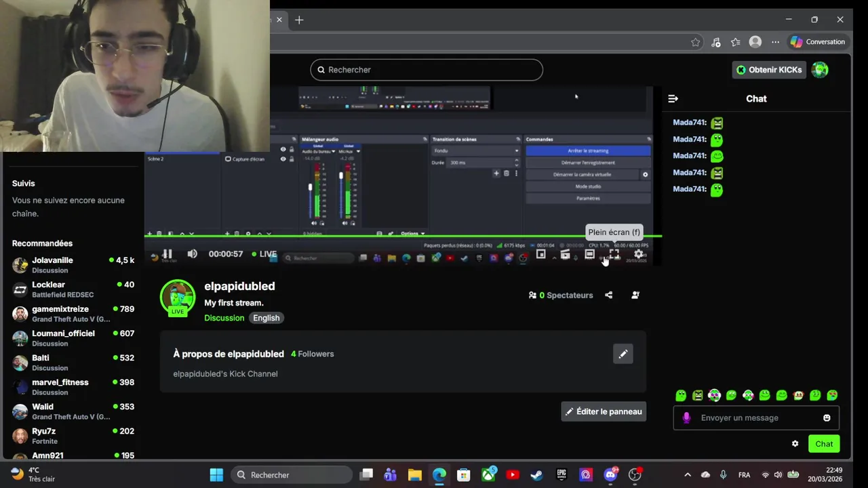Open a new browser tab
This screenshot has height=488, width=868.
click(x=299, y=20)
